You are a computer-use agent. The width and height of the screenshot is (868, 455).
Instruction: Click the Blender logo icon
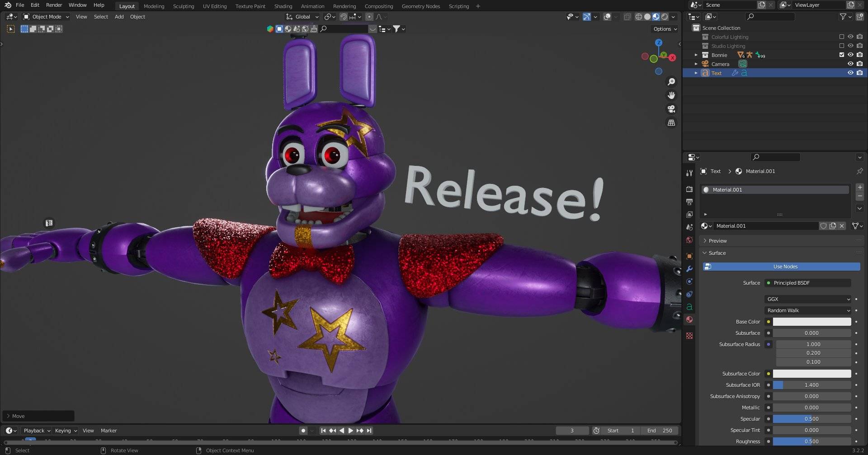pos(8,5)
